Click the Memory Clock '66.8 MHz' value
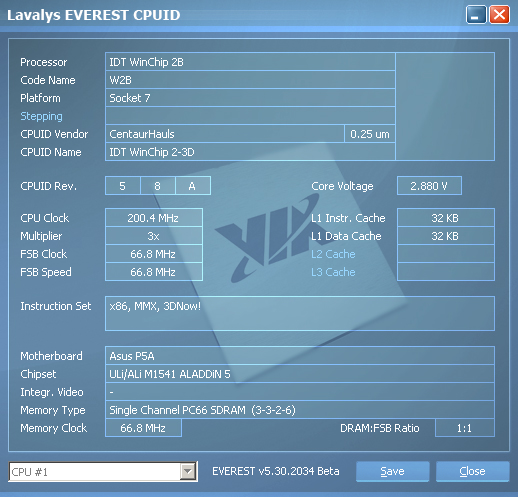518x497 pixels. click(x=143, y=428)
